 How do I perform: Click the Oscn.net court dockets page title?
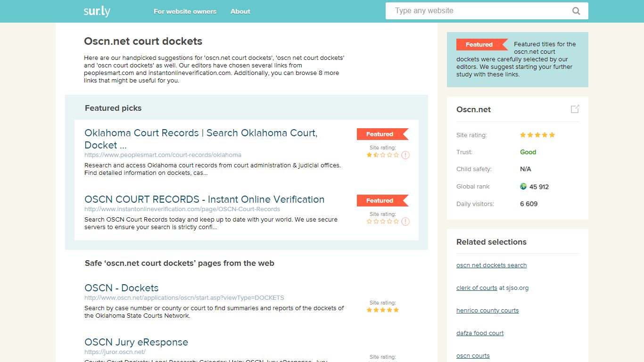pos(143,41)
